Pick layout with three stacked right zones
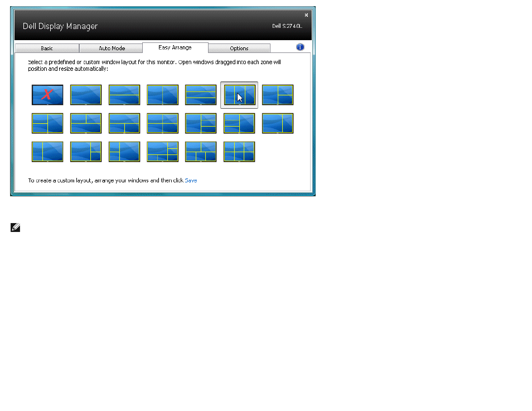This screenshot has height=411, width=532. click(x=201, y=123)
